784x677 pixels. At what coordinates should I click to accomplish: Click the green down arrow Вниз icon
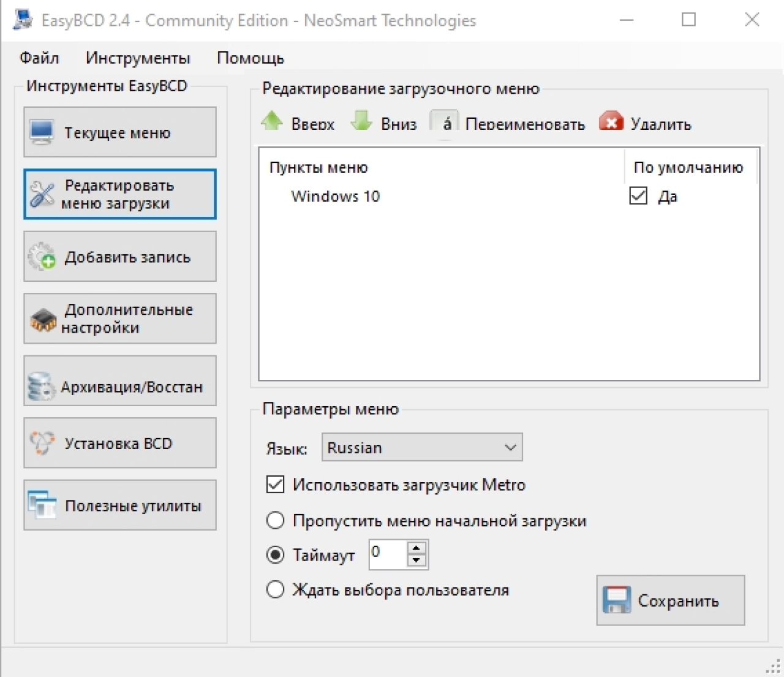pos(361,121)
